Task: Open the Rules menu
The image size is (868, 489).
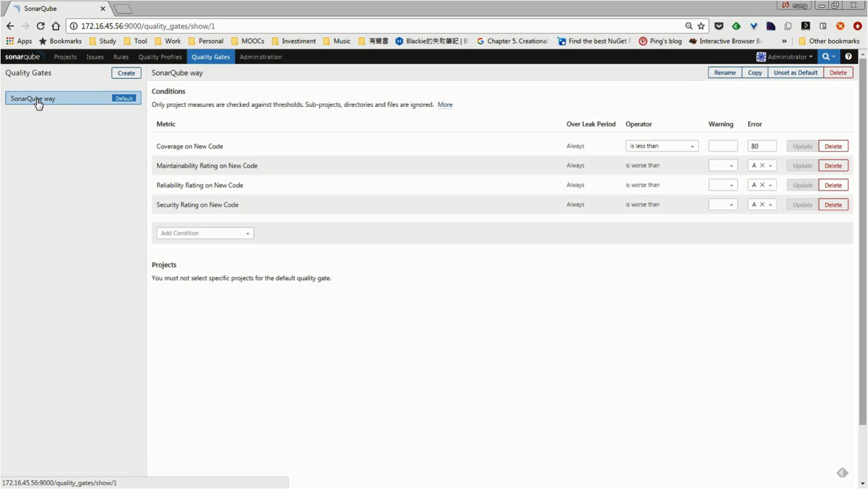Action: [121, 57]
